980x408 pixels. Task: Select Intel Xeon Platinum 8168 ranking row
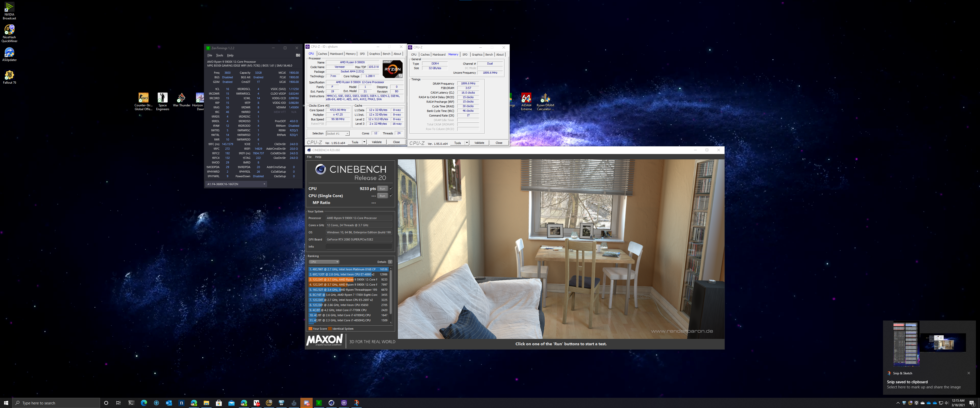(x=348, y=269)
